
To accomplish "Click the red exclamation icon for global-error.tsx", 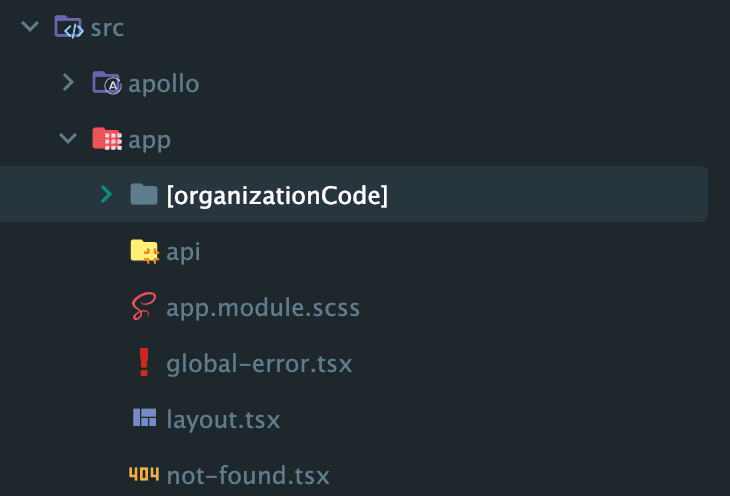I will [144, 362].
